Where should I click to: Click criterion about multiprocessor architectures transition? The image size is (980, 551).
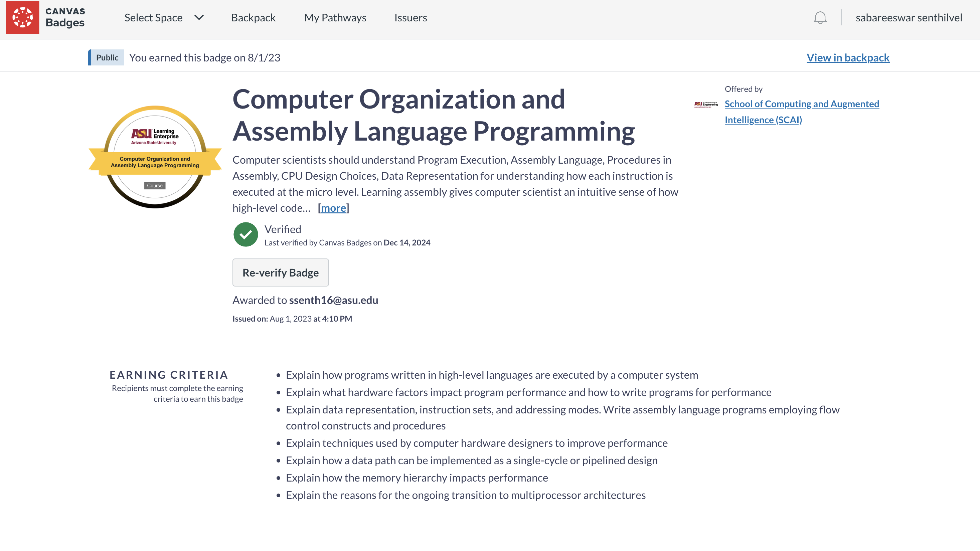[x=466, y=496]
